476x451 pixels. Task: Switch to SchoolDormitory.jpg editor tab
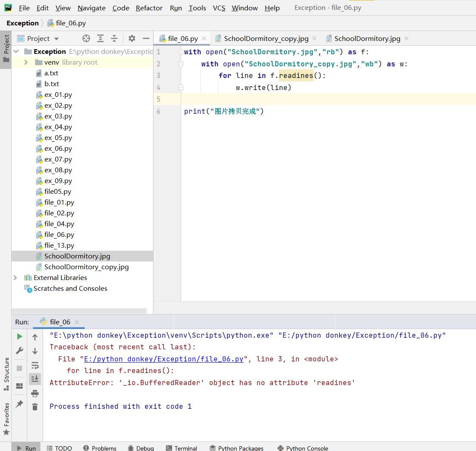pos(367,38)
